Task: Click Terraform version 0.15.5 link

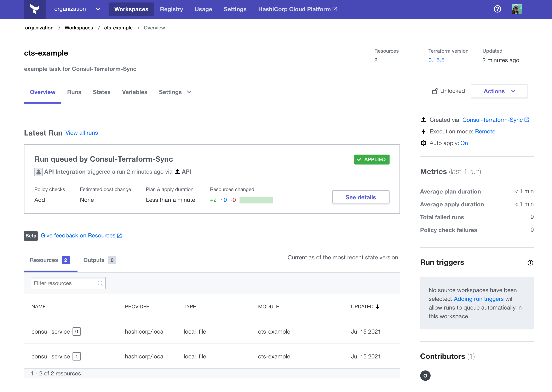Action: (x=436, y=60)
